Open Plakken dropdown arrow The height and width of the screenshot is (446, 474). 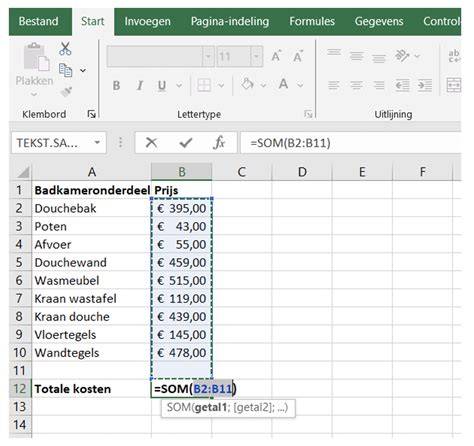[x=34, y=94]
